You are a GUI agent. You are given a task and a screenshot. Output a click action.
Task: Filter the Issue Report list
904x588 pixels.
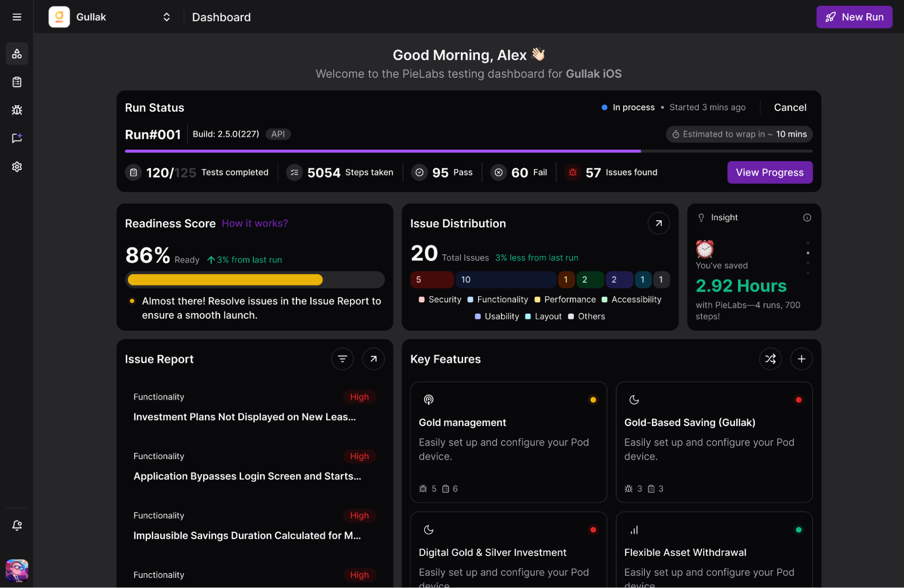pos(342,359)
